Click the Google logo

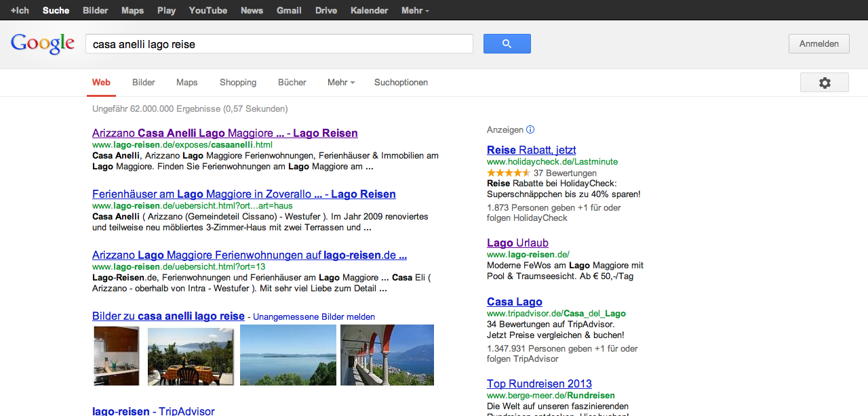tap(42, 43)
